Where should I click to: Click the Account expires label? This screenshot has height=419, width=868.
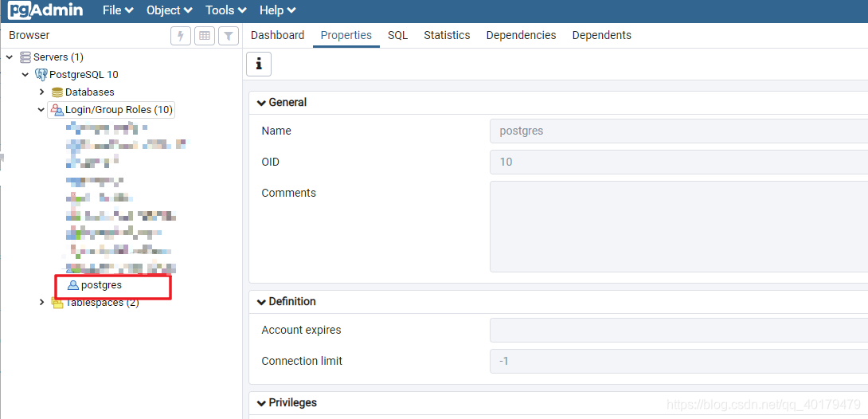point(301,330)
